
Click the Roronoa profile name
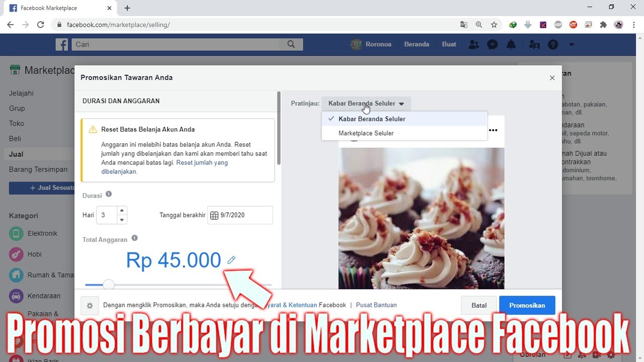tap(378, 44)
